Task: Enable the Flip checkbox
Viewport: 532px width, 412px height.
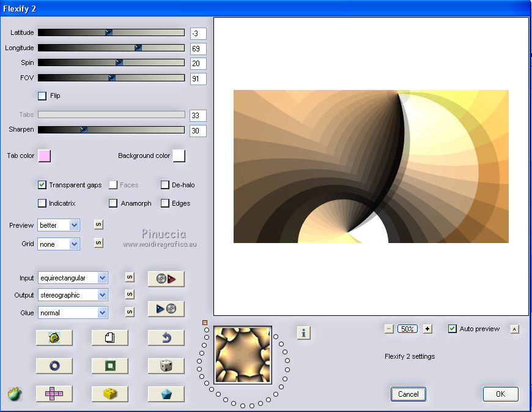Action: click(x=42, y=96)
